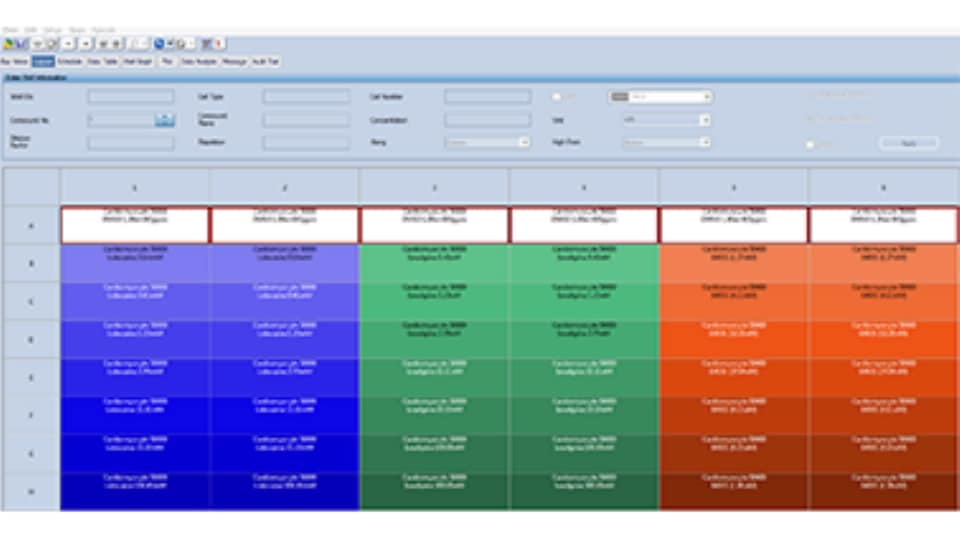The image size is (960, 540).
Task: Open the dropdown below the Concentration field
Action: 524,143
